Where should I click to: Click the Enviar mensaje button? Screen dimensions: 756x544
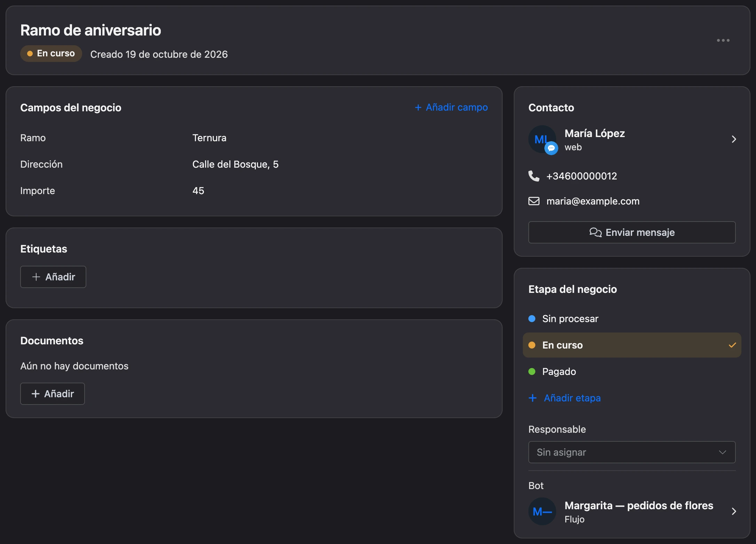(x=632, y=232)
